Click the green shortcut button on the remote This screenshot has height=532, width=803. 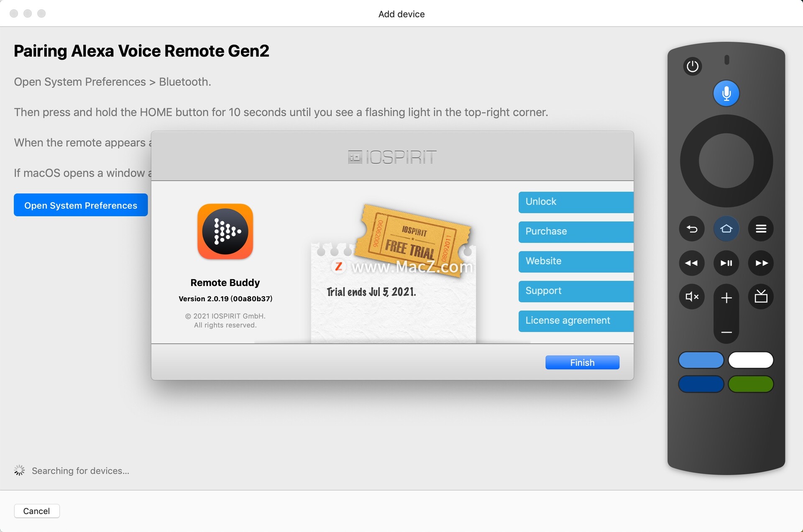coord(751,384)
